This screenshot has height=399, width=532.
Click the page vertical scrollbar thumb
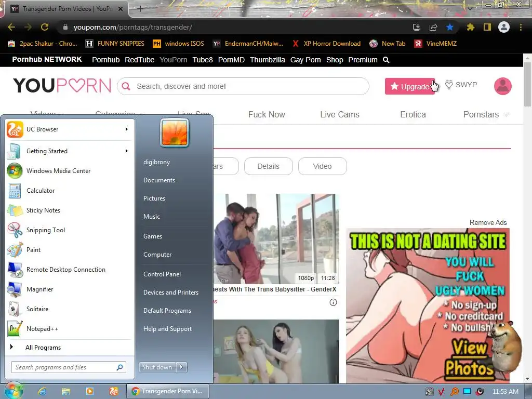point(528,84)
